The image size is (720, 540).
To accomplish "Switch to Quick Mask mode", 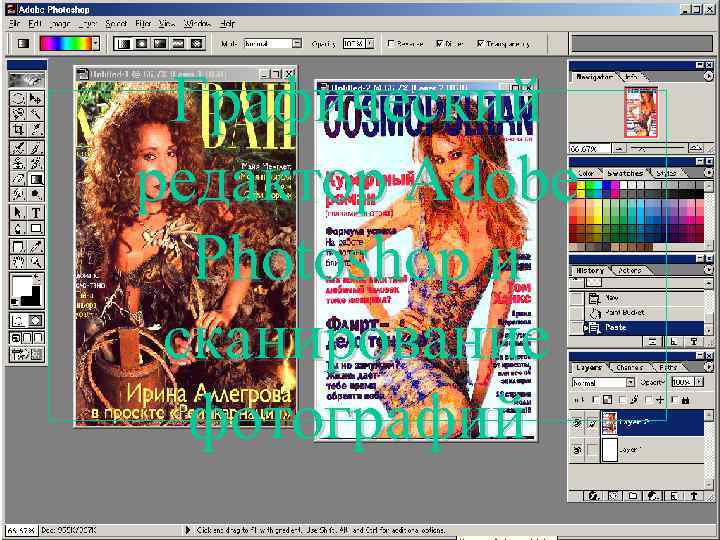I will pos(36,321).
